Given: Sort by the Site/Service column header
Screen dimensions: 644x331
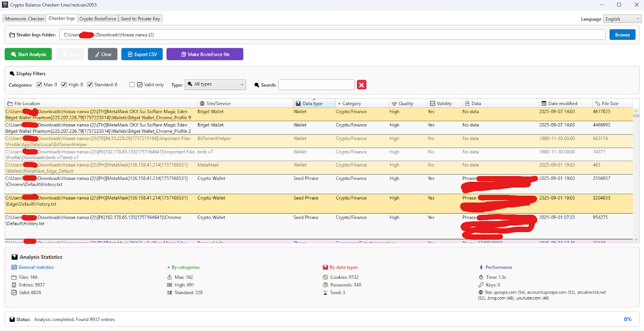Looking at the screenshot, I should [x=218, y=103].
